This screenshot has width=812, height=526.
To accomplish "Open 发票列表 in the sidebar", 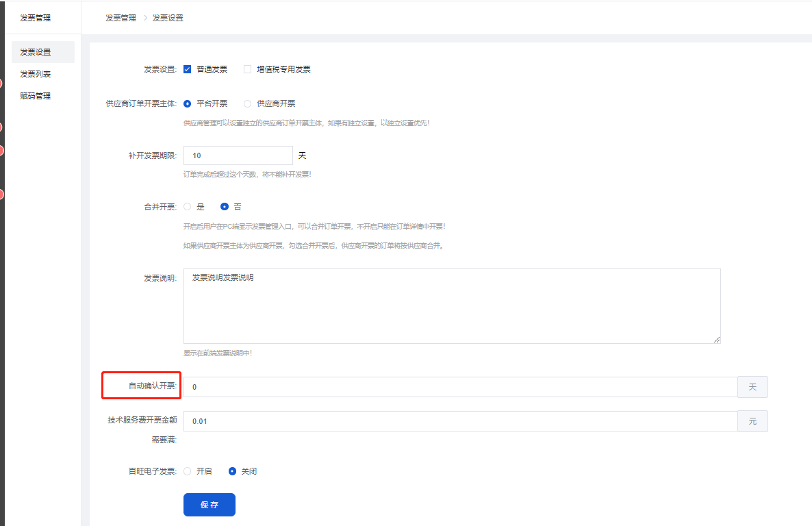I will tap(36, 74).
